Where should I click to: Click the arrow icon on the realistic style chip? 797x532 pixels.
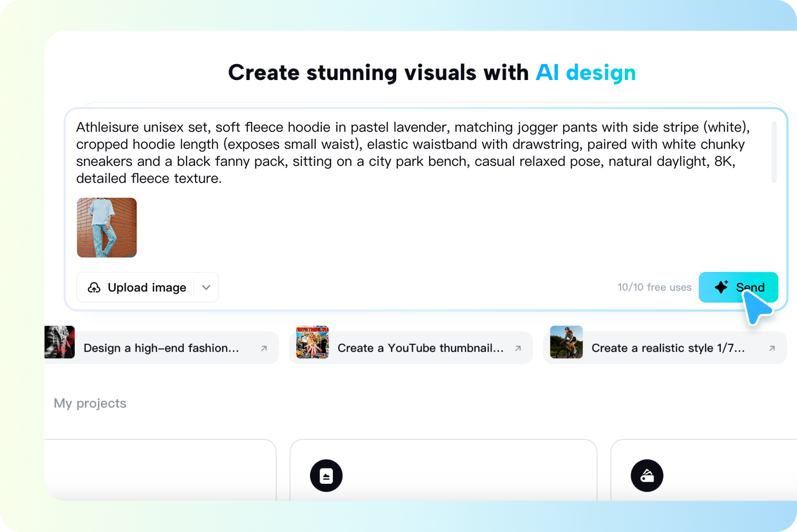(772, 348)
